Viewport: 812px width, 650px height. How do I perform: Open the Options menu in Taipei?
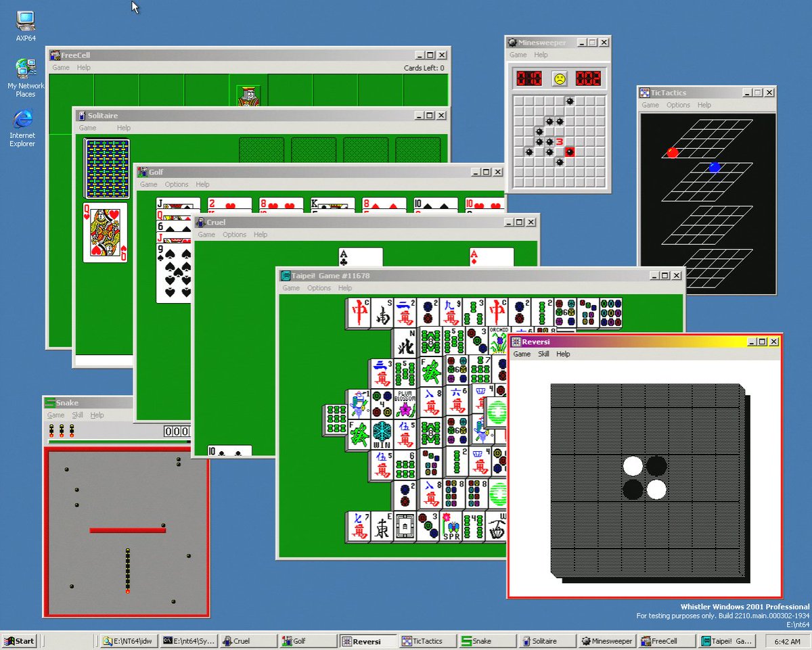point(319,288)
